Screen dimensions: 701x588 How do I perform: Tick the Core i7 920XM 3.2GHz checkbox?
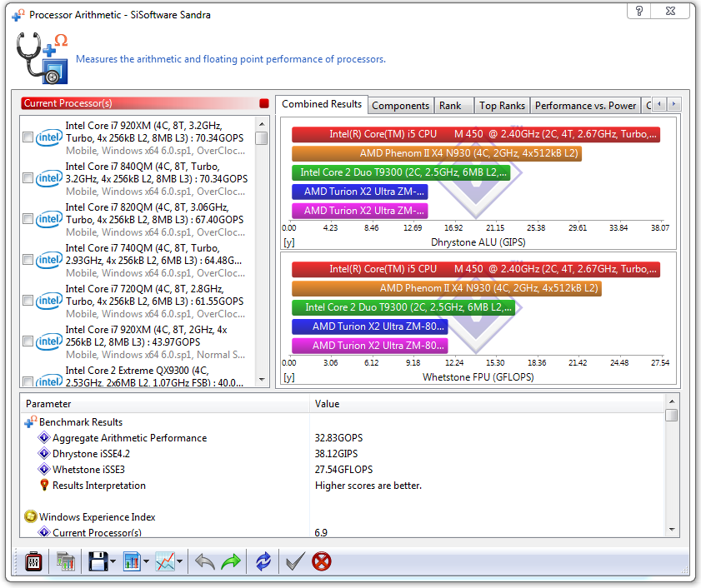click(x=28, y=137)
